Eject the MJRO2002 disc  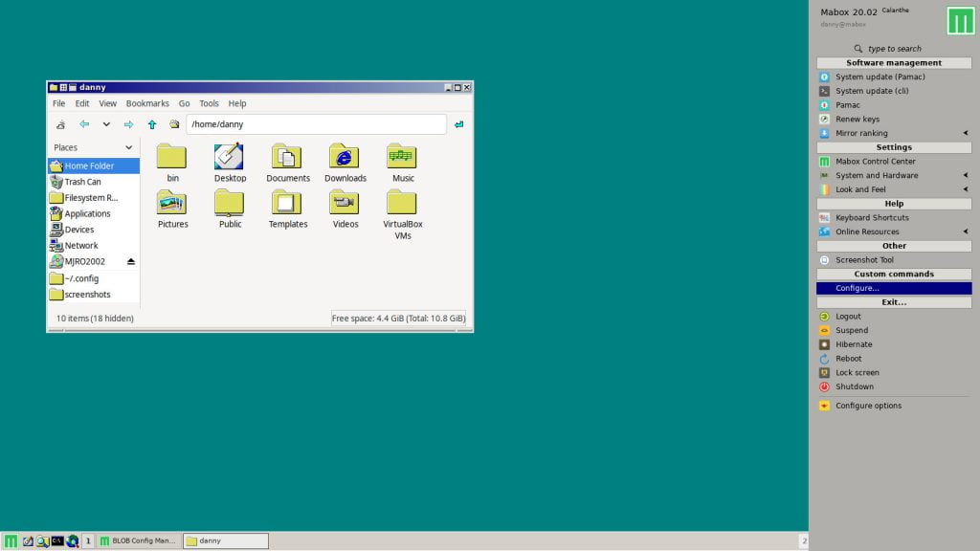pyautogui.click(x=131, y=261)
